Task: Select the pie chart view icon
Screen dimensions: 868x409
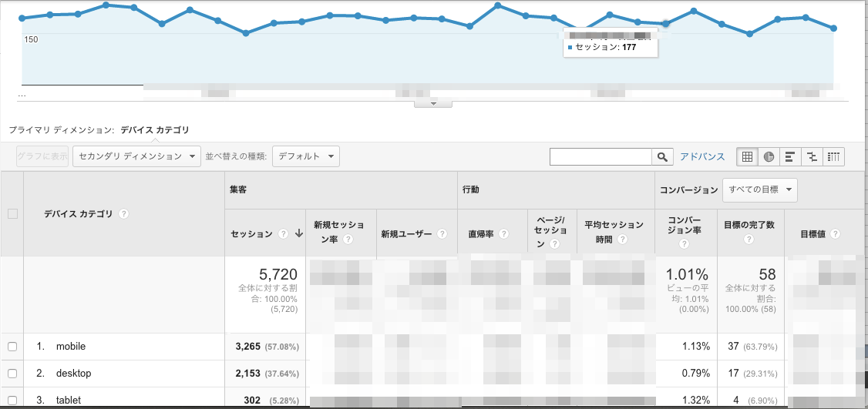Action: coord(769,156)
